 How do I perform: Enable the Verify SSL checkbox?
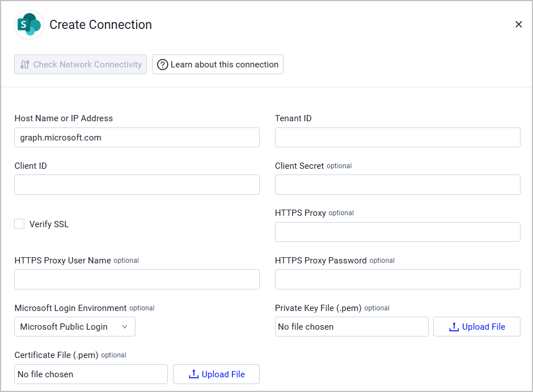[x=19, y=224]
